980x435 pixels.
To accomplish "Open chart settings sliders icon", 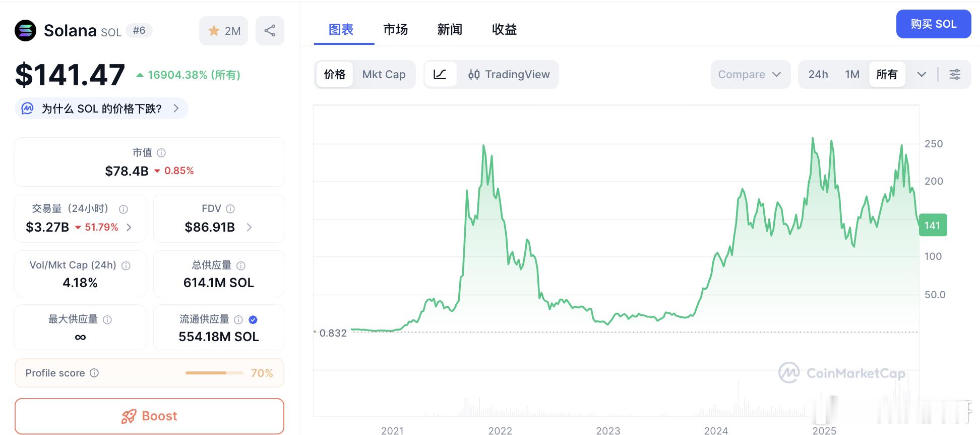I will point(955,75).
